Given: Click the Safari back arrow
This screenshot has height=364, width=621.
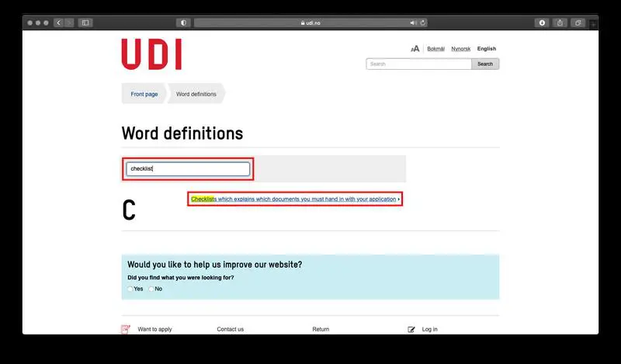Looking at the screenshot, I should pos(58,23).
